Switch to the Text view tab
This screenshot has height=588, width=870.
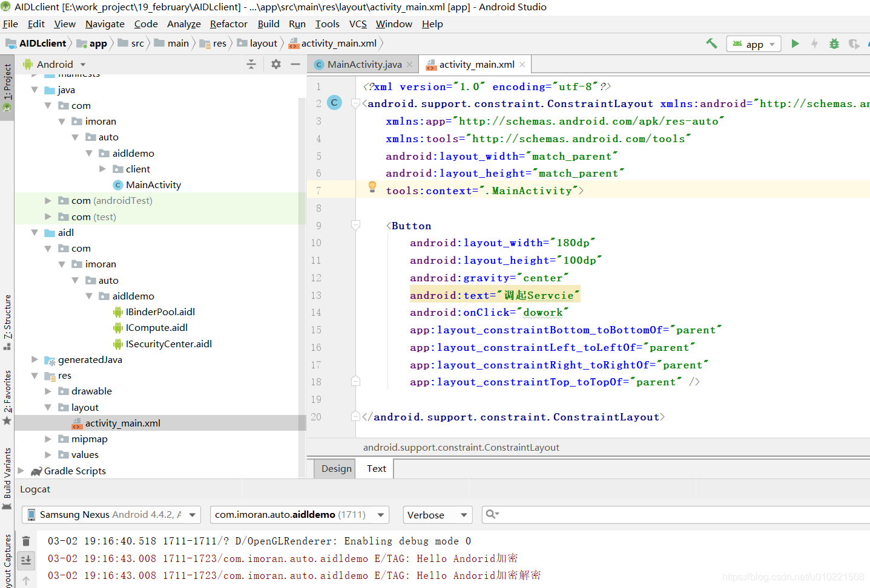(x=376, y=468)
